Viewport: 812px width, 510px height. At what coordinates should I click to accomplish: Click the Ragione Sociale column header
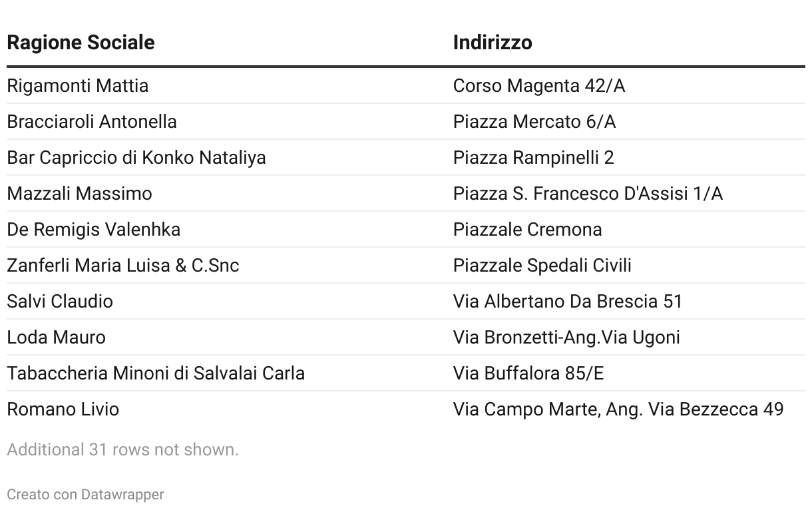(x=81, y=43)
